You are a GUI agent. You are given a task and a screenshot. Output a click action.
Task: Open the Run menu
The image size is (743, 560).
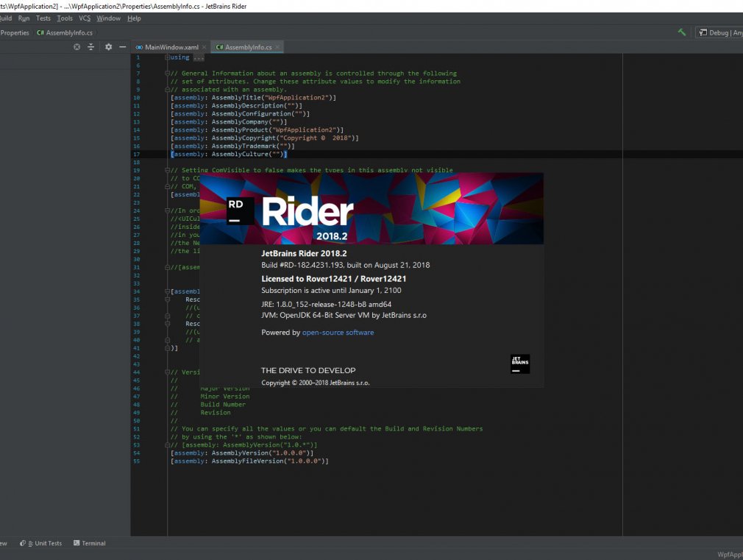24,18
